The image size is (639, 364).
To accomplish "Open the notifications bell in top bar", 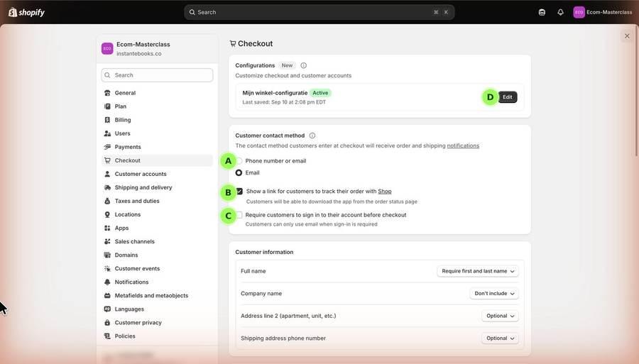I will click(560, 12).
